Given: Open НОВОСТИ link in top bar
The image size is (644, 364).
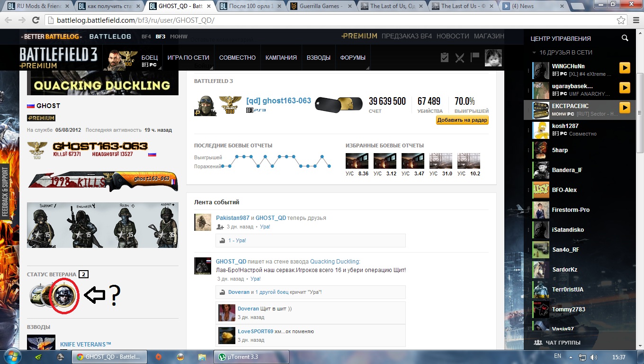Looking at the screenshot, I should 453,36.
